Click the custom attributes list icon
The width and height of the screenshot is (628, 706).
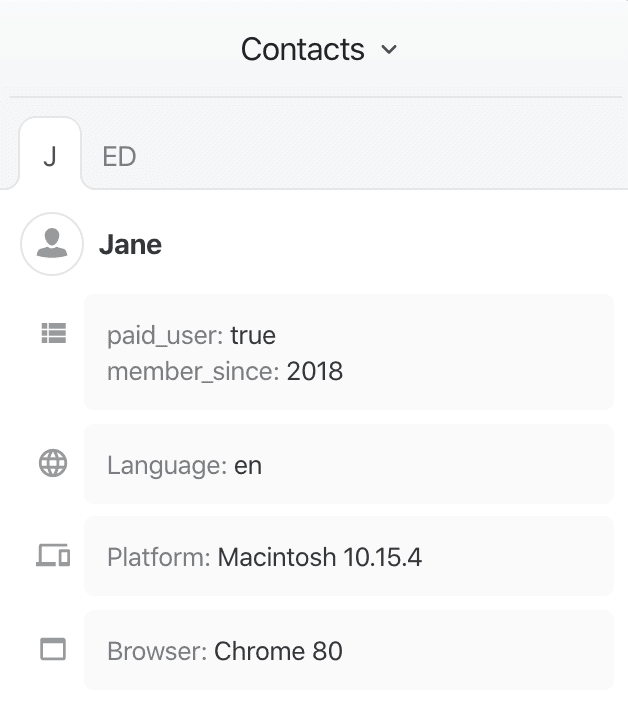click(54, 333)
